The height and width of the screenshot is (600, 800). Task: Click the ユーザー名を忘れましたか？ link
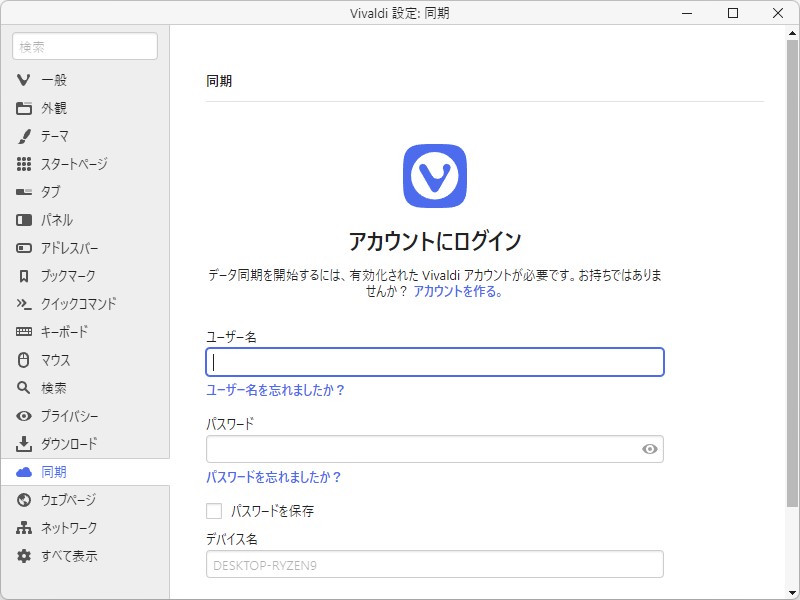[x=275, y=391]
